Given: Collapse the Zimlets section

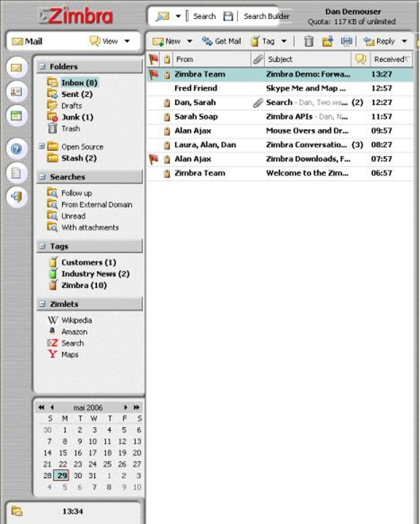Looking at the screenshot, I should [x=42, y=304].
